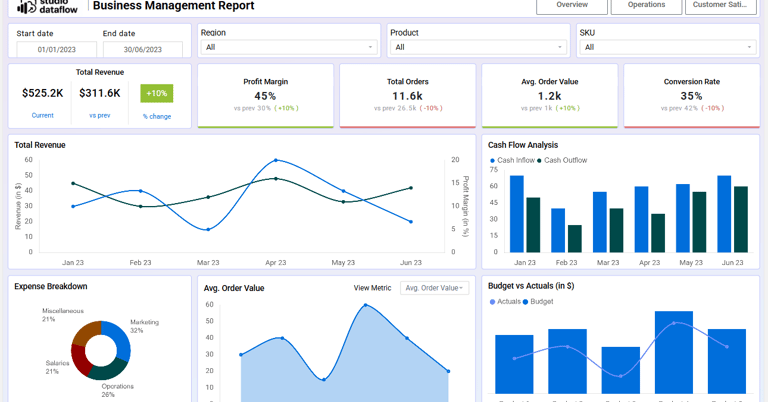Click the Profit Margin KPI card

pyautogui.click(x=265, y=95)
